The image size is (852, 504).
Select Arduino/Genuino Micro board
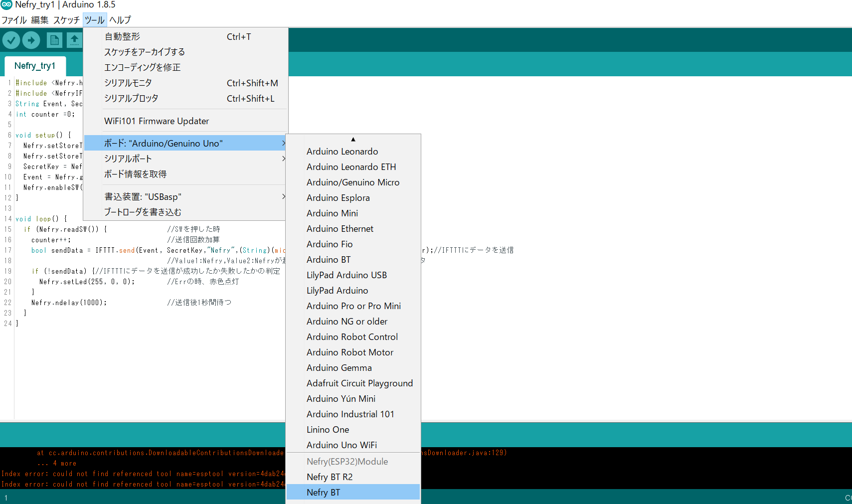point(353,182)
